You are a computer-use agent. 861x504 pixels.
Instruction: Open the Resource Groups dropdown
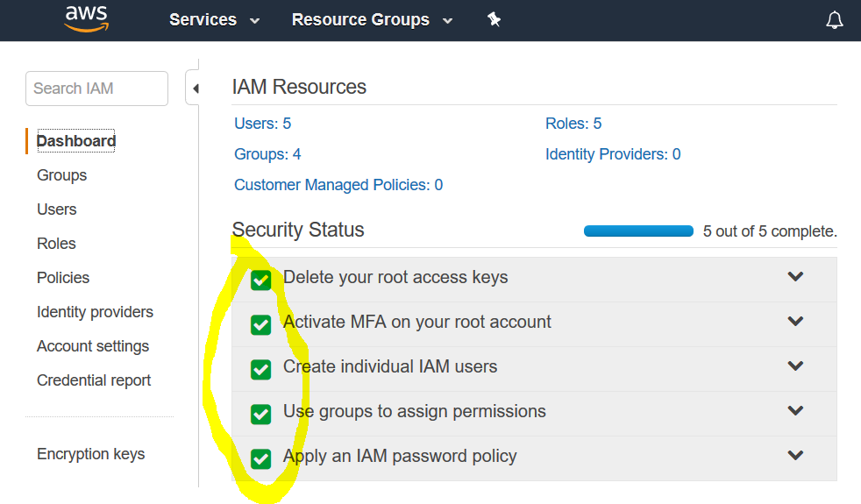point(372,19)
